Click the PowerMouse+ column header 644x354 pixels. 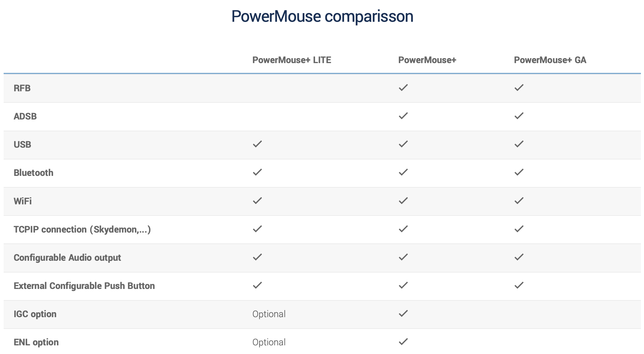(x=427, y=60)
